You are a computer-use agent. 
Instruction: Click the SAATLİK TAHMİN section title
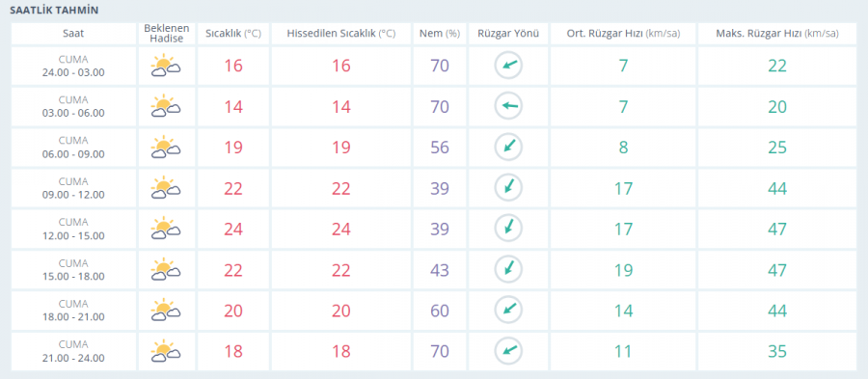pos(55,11)
